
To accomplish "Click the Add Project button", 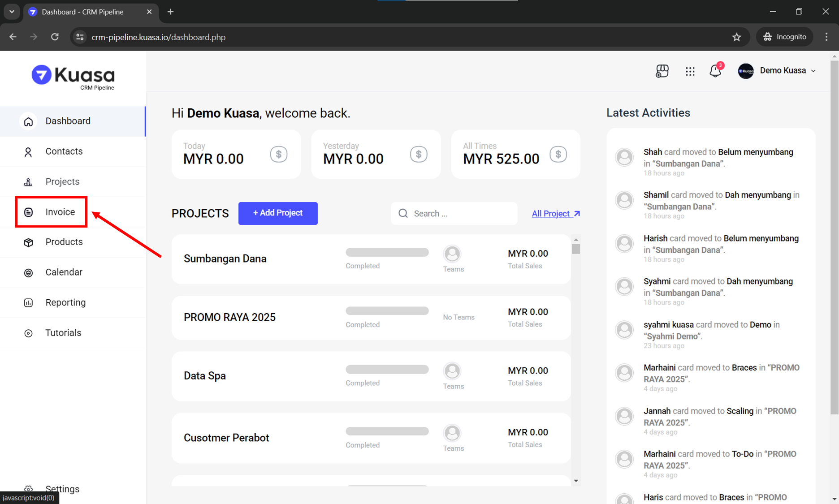I will 278,213.
